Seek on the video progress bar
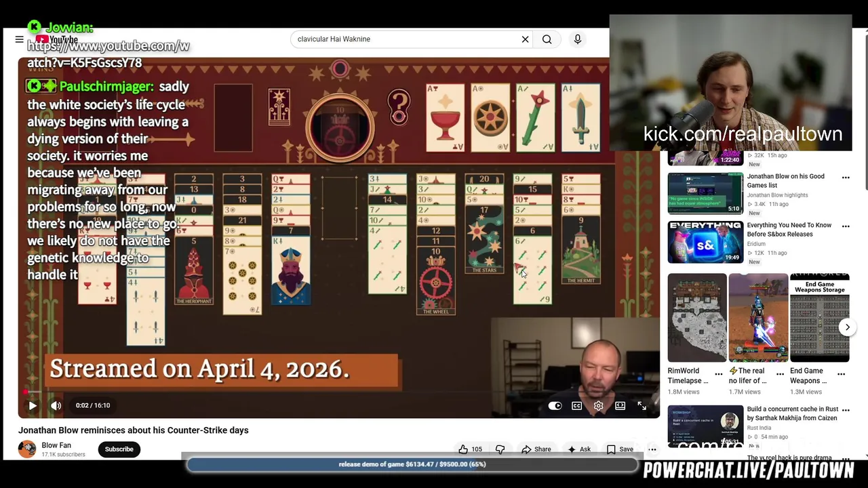The height and width of the screenshot is (488, 868). point(339,392)
